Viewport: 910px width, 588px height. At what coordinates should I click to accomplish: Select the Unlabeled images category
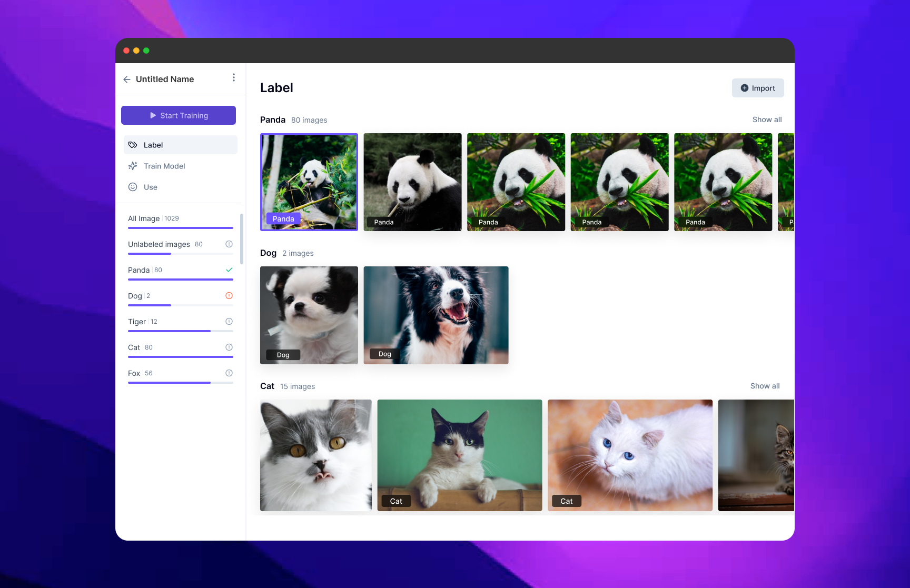point(181,247)
